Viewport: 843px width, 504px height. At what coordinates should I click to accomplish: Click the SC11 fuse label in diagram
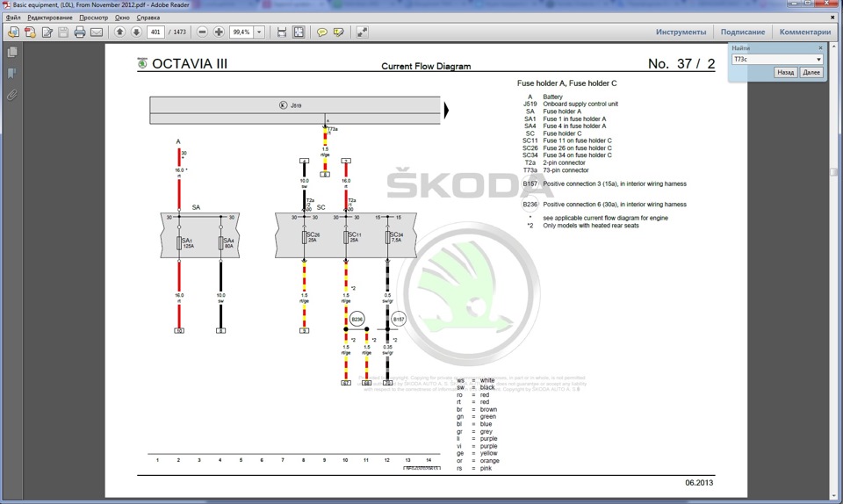click(355, 236)
